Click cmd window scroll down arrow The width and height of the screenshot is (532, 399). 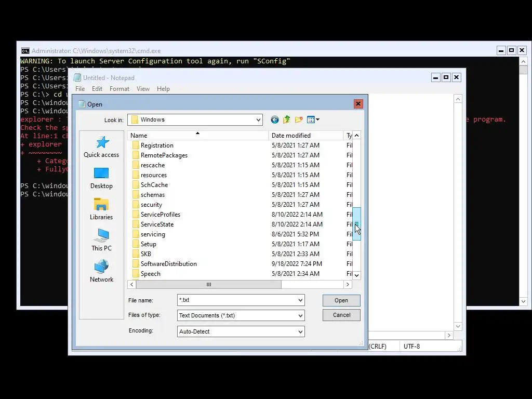523,301
